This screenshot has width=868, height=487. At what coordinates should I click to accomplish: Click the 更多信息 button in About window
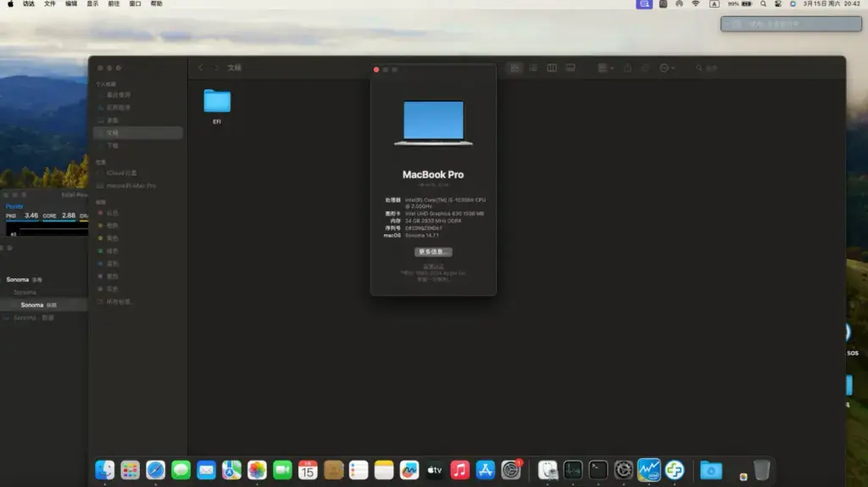click(x=433, y=251)
